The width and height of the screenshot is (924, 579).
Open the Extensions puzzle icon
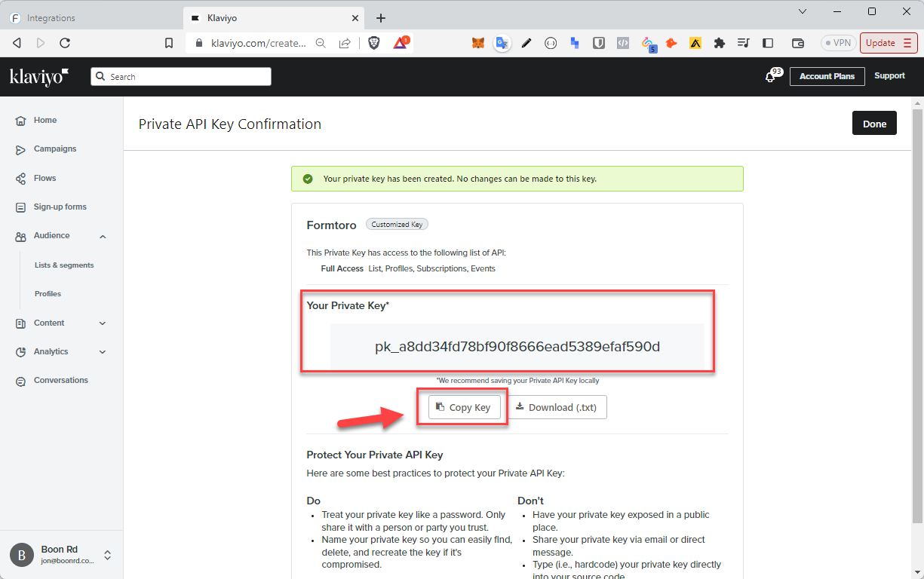(720, 43)
